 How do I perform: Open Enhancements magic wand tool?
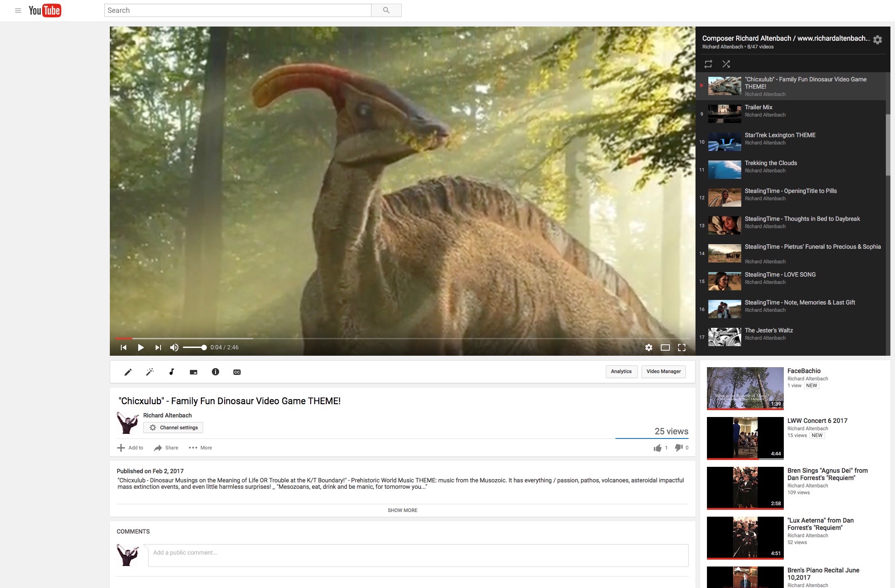150,372
